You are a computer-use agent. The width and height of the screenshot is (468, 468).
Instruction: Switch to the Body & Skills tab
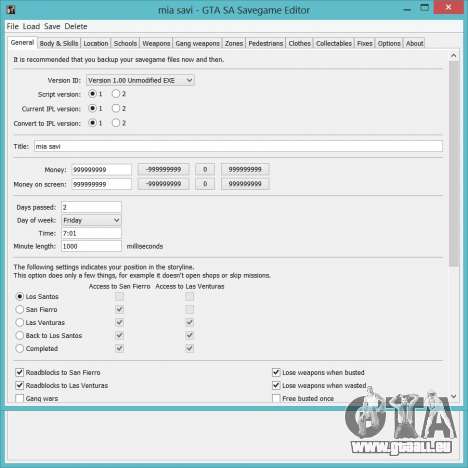pos(59,43)
